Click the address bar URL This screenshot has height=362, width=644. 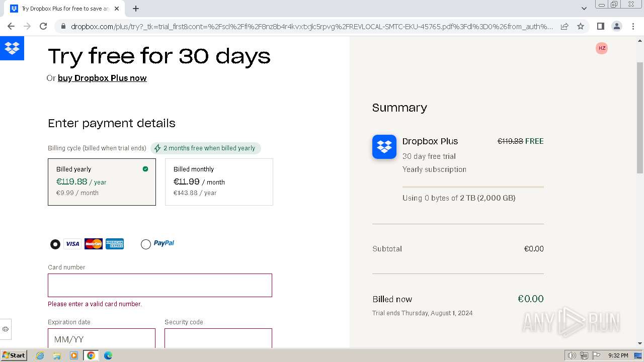(x=312, y=26)
